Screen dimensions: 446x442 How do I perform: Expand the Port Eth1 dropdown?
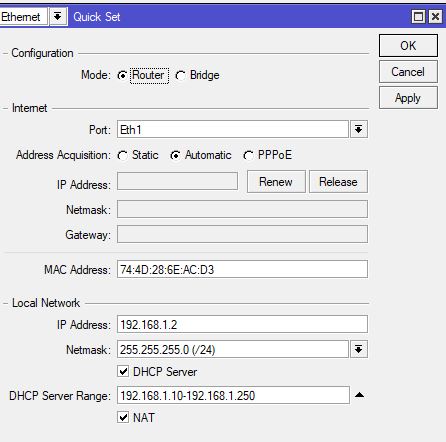coord(359,129)
